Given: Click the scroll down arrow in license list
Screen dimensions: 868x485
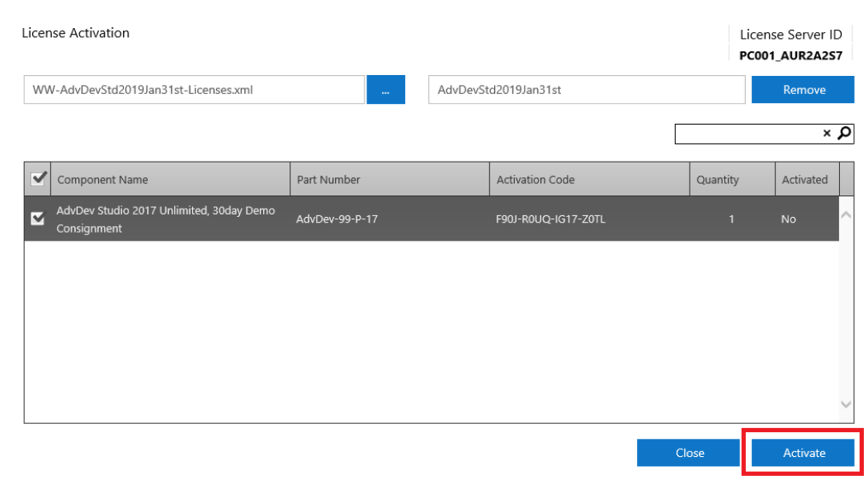Looking at the screenshot, I should point(847,405).
